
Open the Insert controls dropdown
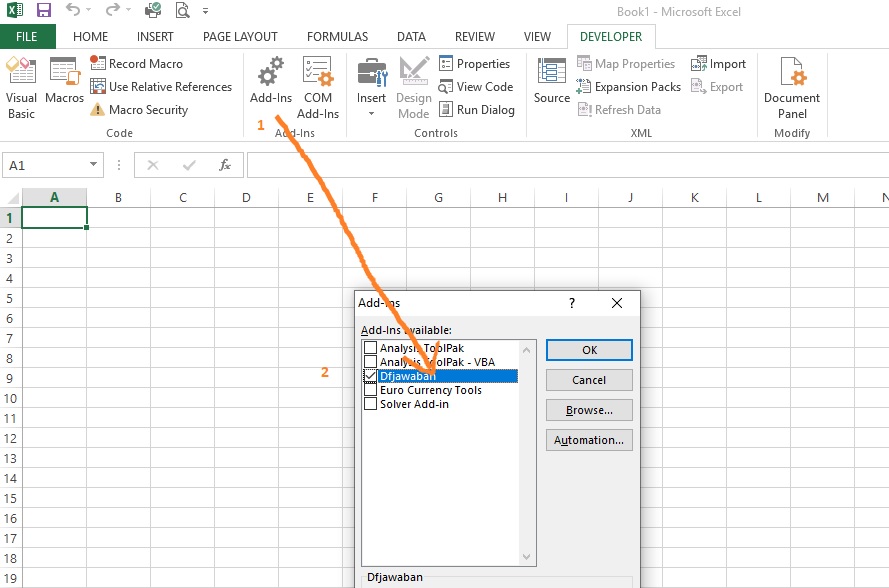tap(371, 112)
